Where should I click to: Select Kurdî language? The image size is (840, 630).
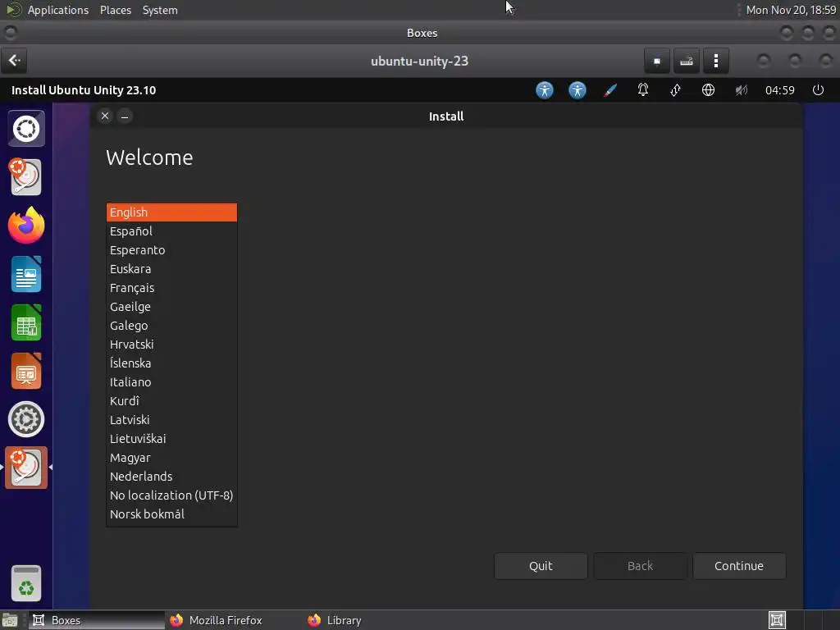[171, 400]
